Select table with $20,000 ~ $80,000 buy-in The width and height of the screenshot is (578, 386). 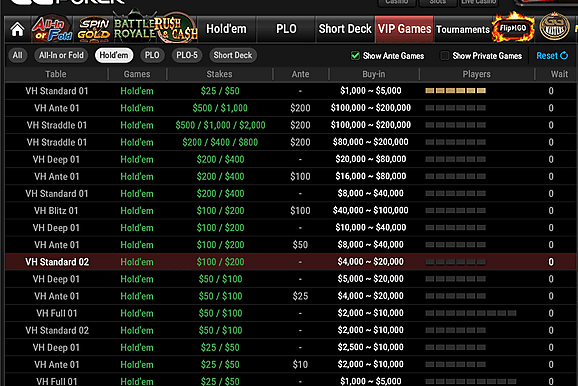290,159
